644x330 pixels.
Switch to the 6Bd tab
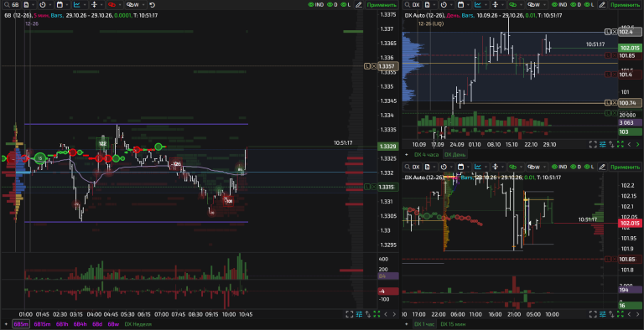tap(97, 324)
